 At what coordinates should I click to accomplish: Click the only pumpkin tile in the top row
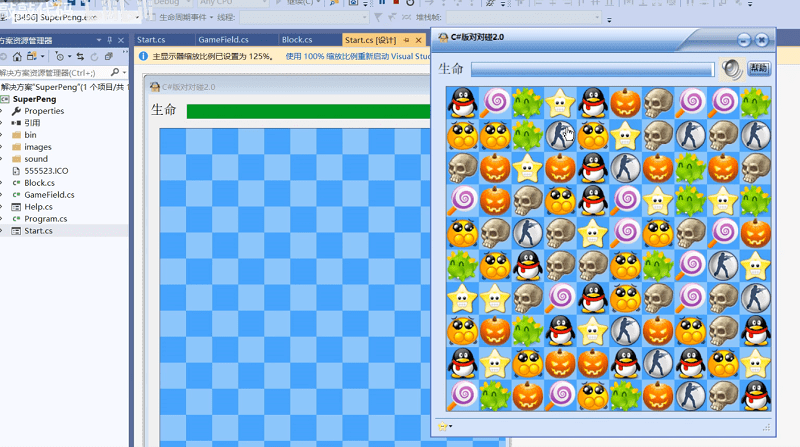coord(626,103)
